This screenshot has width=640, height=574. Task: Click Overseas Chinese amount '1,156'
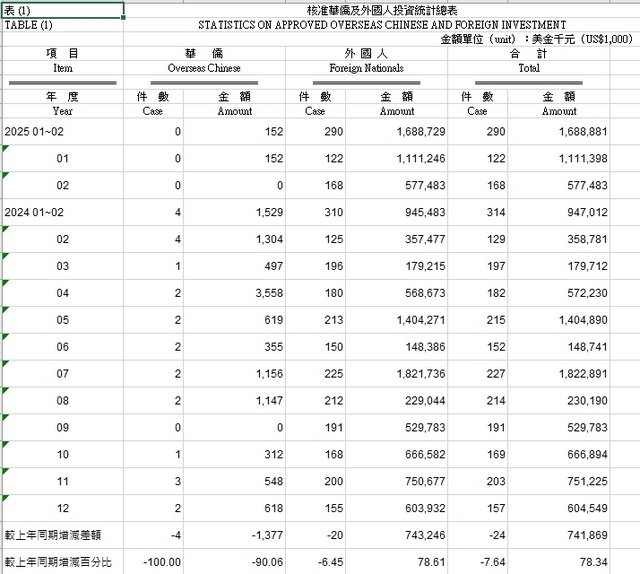click(x=234, y=374)
